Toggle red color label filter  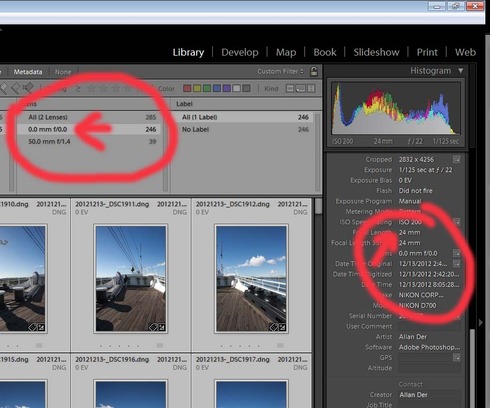187,88
